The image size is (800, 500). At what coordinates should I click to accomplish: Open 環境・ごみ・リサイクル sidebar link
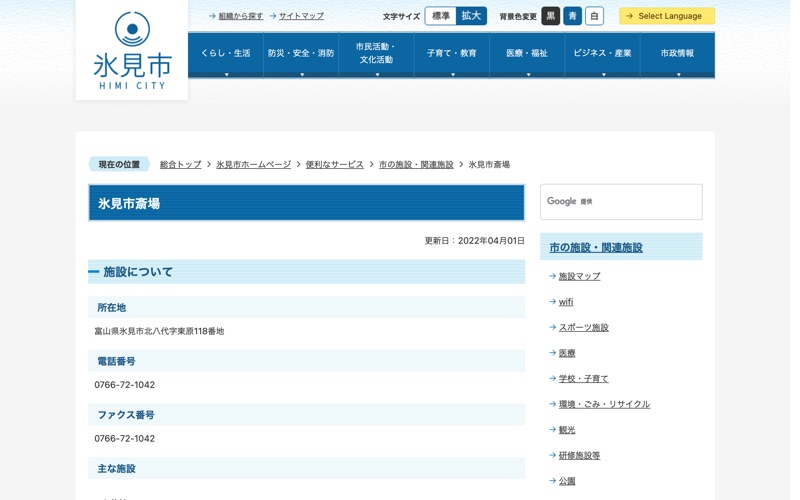point(604,404)
